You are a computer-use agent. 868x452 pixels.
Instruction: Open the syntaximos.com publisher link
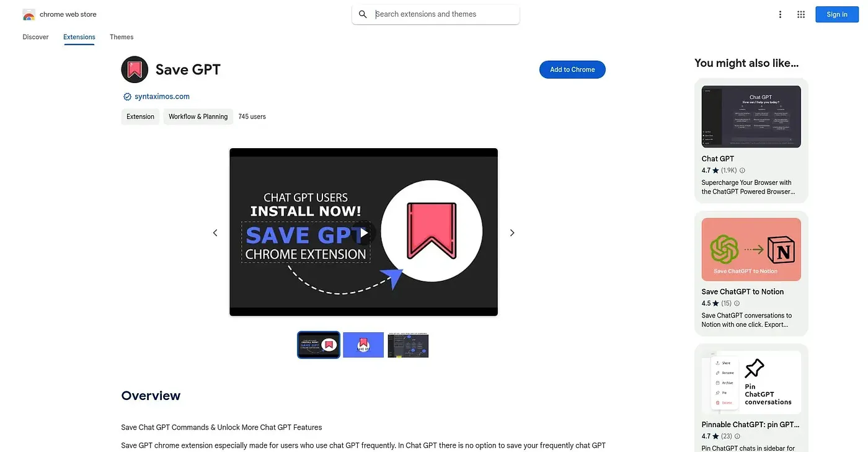(162, 97)
